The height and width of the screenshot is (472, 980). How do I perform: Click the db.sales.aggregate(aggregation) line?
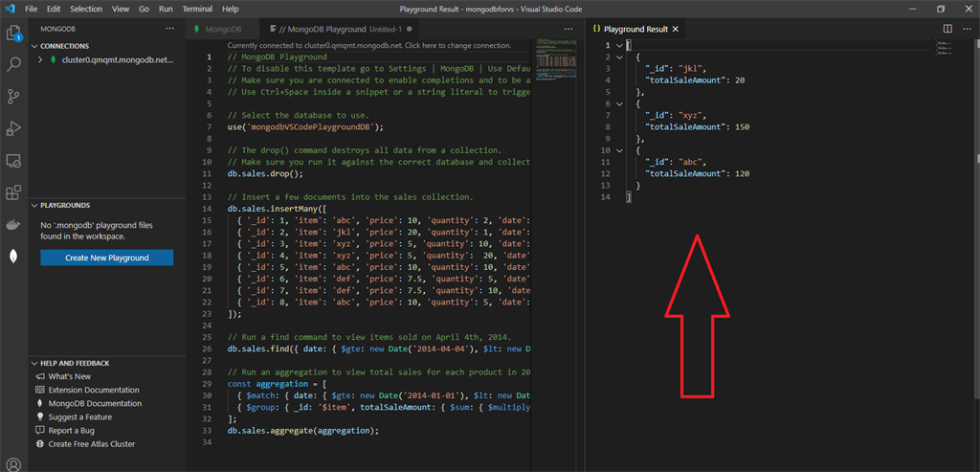pos(303,431)
